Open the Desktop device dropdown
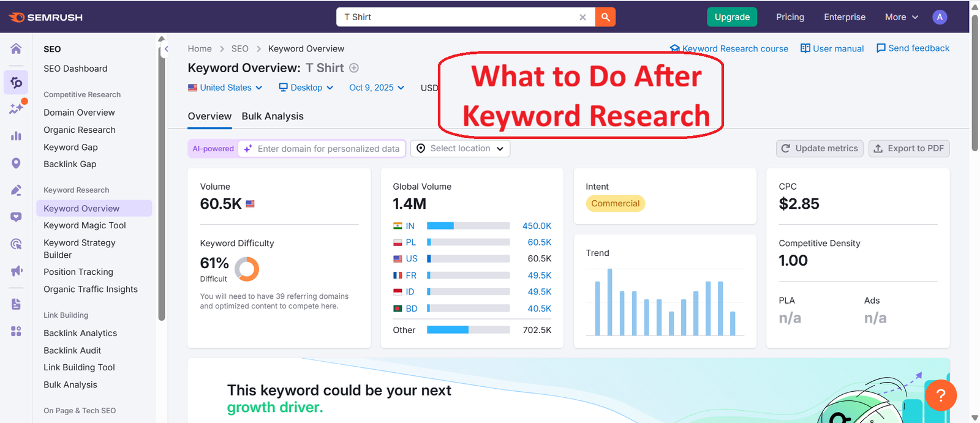Screen dimensions: 980x423 point(306,88)
